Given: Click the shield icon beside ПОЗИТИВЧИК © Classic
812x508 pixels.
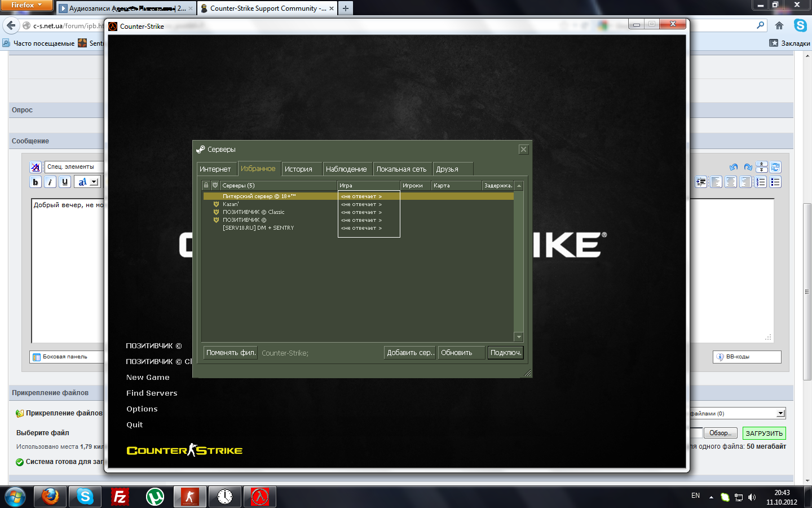Looking at the screenshot, I should (x=216, y=212).
